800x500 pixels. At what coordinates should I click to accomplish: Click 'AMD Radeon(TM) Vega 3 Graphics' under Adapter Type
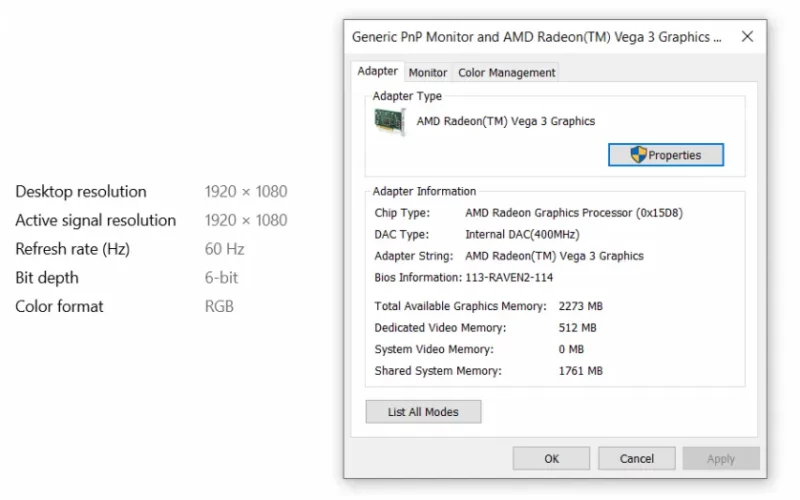pos(506,121)
